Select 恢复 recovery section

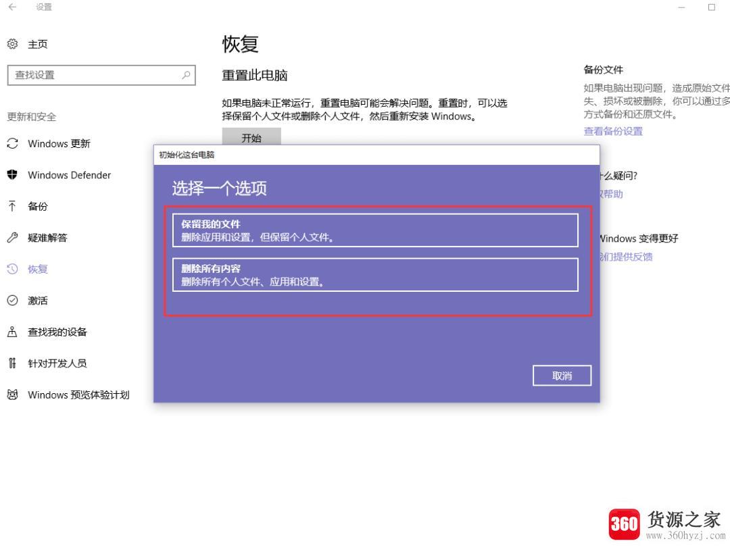(x=38, y=270)
